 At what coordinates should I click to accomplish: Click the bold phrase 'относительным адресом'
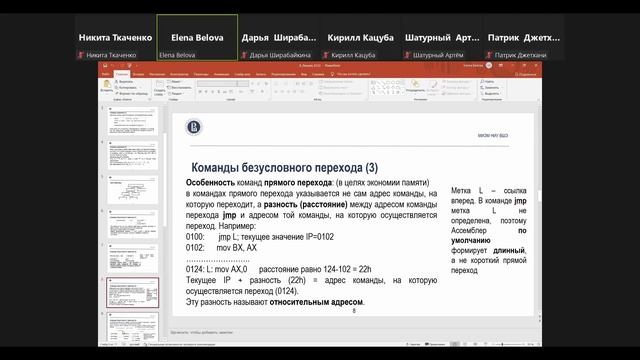[x=316, y=302]
